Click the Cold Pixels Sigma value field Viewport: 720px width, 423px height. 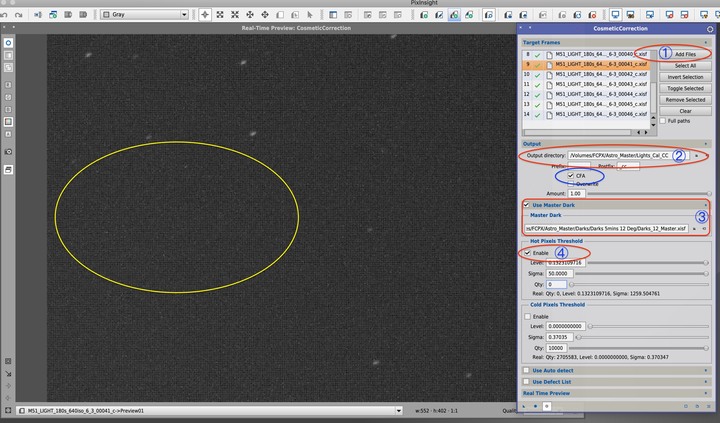[x=559, y=337]
